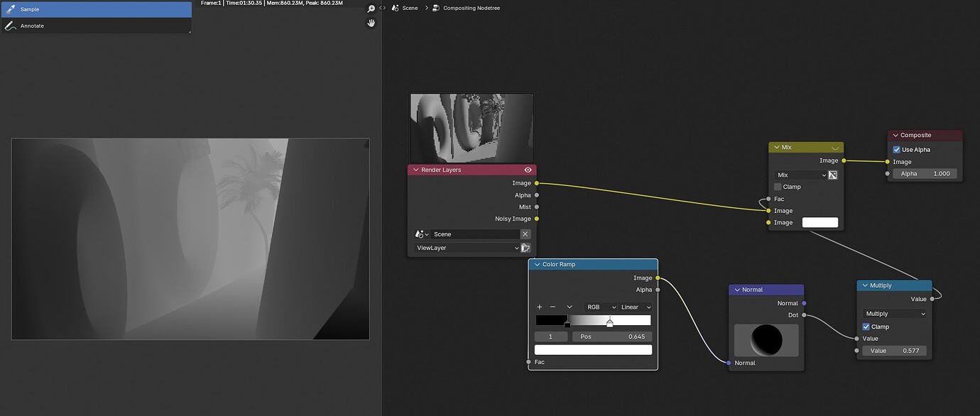Viewport: 980px width, 416px height.
Task: Click the Render Layers preview thumbnail
Action: coord(472,128)
